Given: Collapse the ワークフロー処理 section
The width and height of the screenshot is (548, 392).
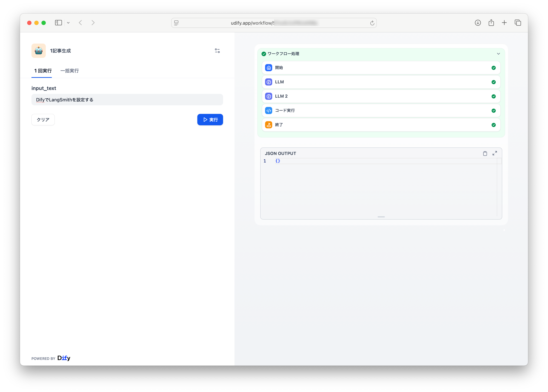Looking at the screenshot, I should click(x=498, y=54).
